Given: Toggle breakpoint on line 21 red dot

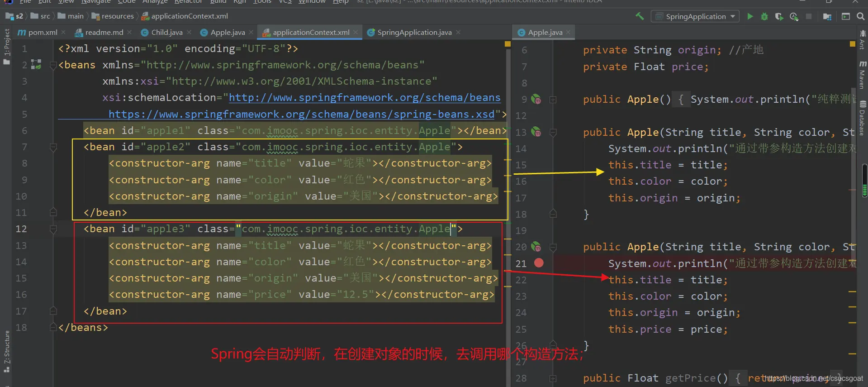Looking at the screenshot, I should point(539,263).
